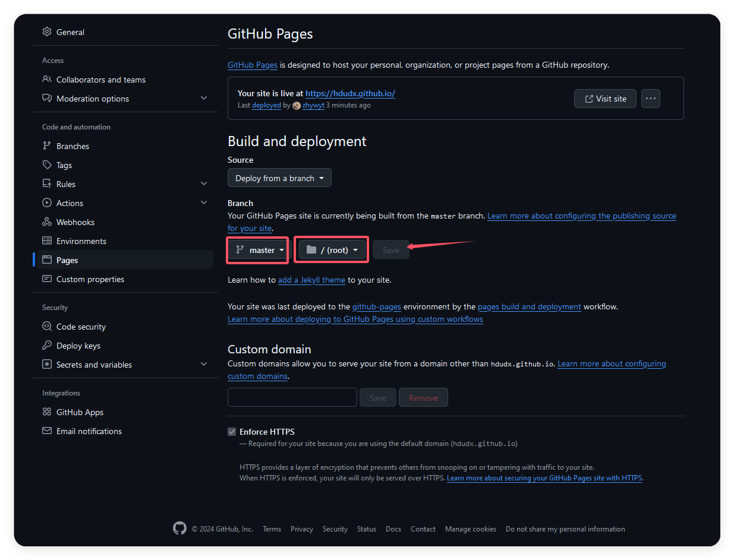Viewport: 734px width, 560px height.
Task: Click the Webhooks icon in sidebar
Action: tap(47, 222)
